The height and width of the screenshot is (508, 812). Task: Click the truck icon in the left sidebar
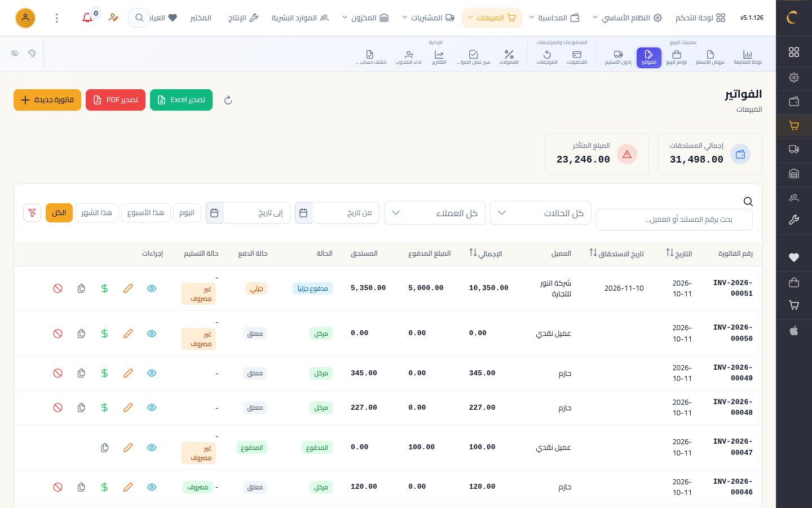pos(794,150)
